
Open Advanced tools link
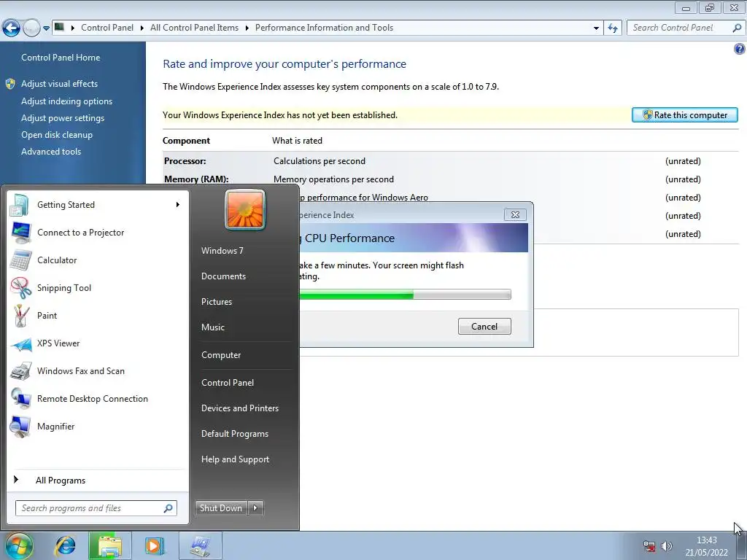(x=51, y=152)
